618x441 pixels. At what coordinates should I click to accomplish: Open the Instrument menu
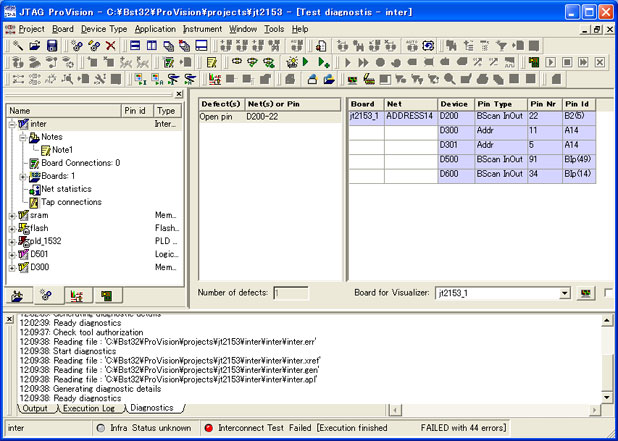point(202,29)
